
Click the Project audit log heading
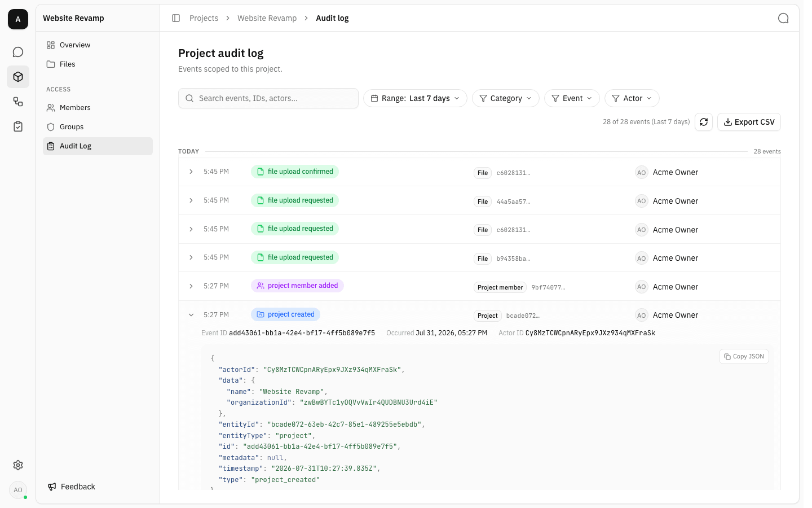(x=221, y=53)
